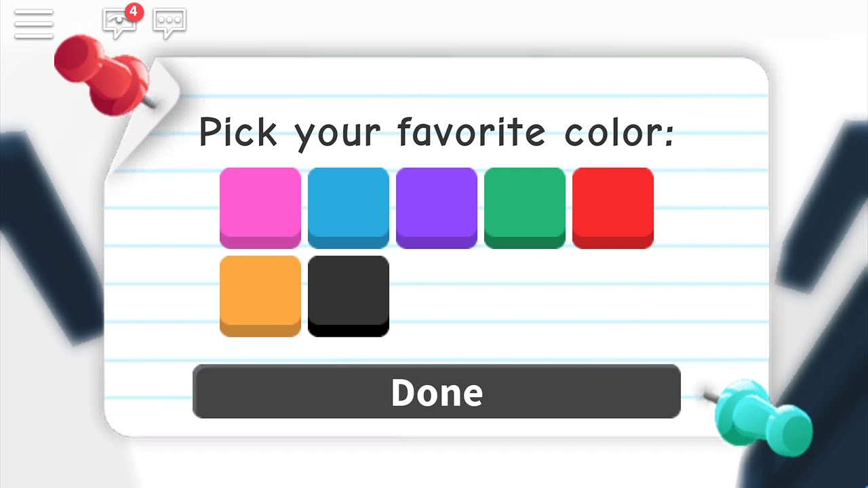Click the teal pushpin
The height and width of the screenshot is (488, 868).
[762, 412]
